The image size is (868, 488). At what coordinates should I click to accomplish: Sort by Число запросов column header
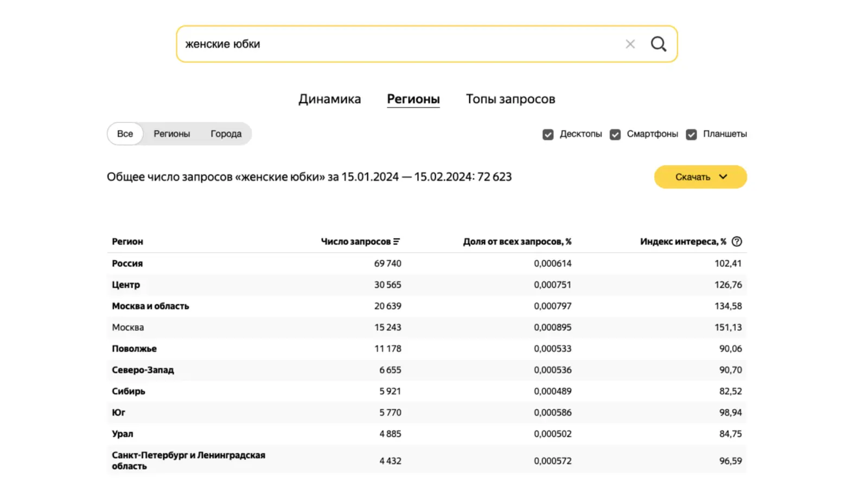point(355,242)
